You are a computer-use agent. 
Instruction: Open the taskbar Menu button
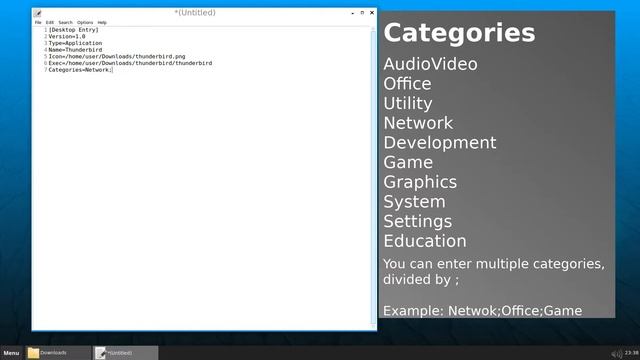[11, 353]
